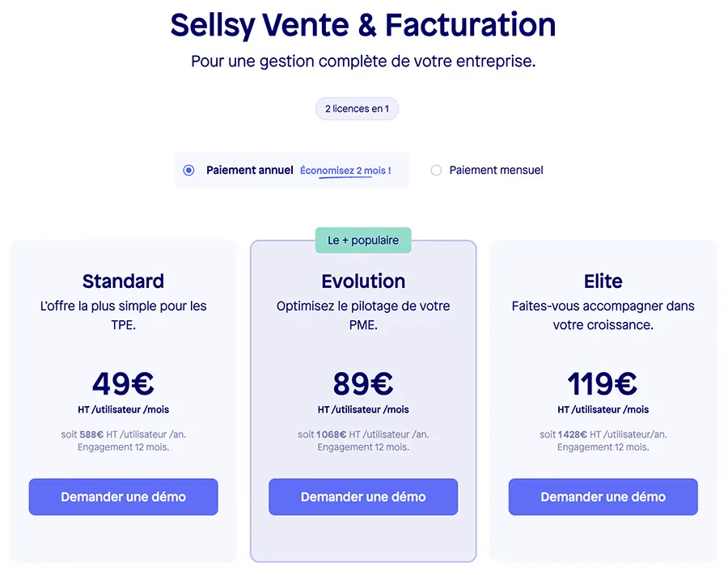Click the 89€ price
The height and width of the screenshot is (575, 728).
point(363,383)
